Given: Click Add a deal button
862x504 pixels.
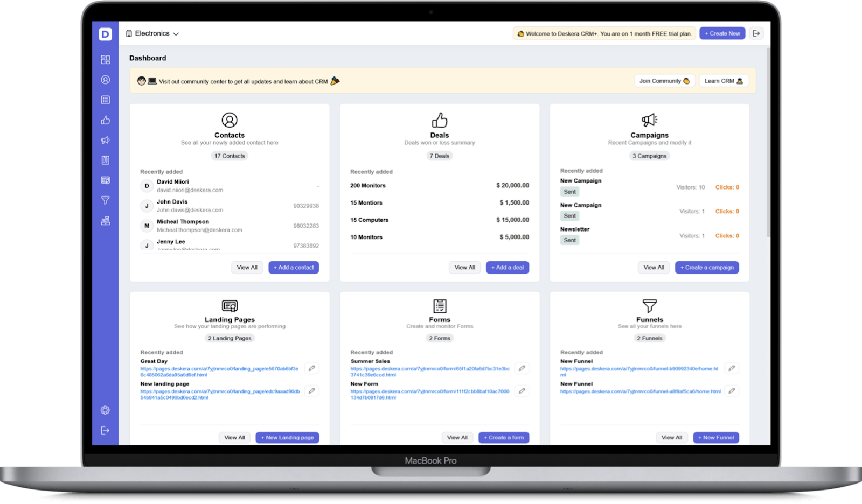Looking at the screenshot, I should pos(508,268).
